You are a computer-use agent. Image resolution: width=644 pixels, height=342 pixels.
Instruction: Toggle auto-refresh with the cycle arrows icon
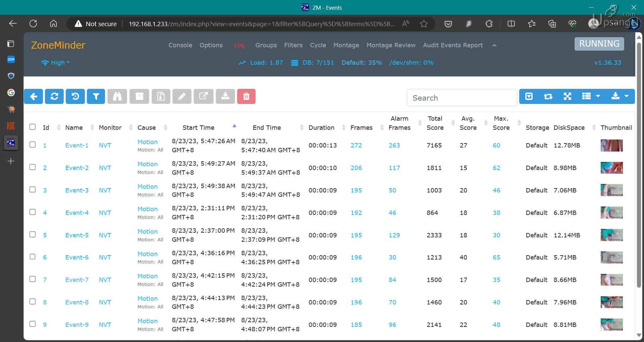(x=548, y=96)
